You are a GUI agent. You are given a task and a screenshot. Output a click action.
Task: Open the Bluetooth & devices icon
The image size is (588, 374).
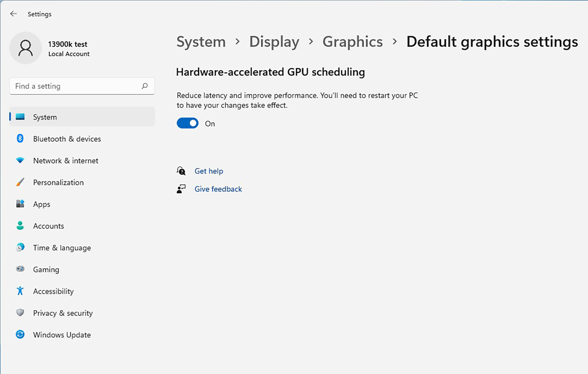20,139
